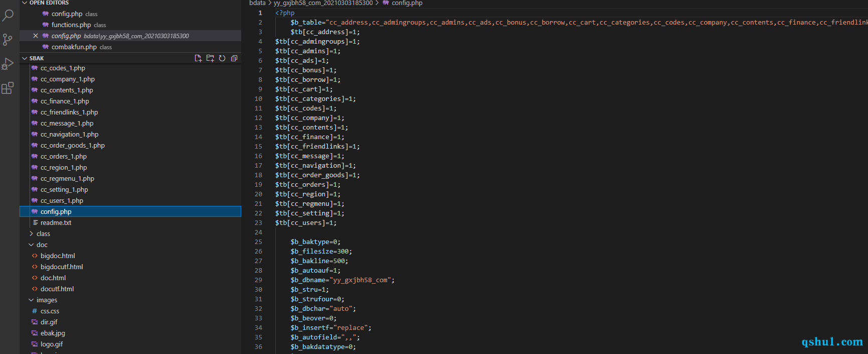The height and width of the screenshot is (354, 868).
Task: Click the $b_dbchar="auto" line
Action: 323,308
